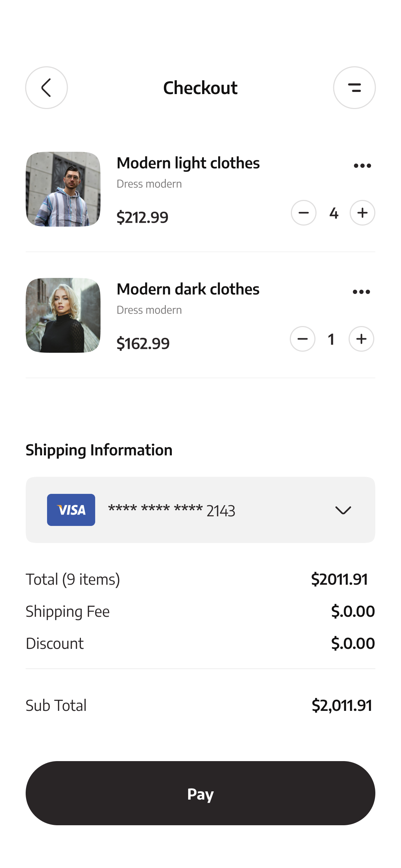Decrease quantity of Modern light clothes
The width and height of the screenshot is (401, 868).
point(304,213)
